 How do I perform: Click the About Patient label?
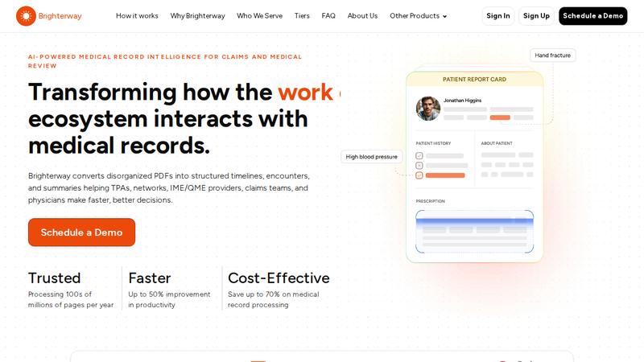497,143
